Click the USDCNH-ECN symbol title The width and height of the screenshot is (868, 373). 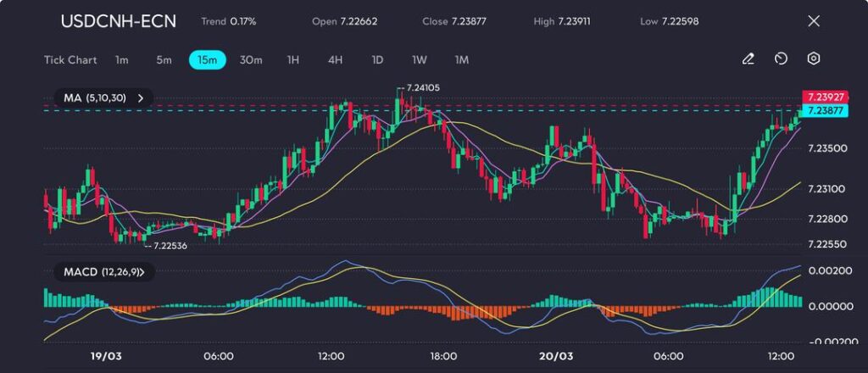[119, 21]
